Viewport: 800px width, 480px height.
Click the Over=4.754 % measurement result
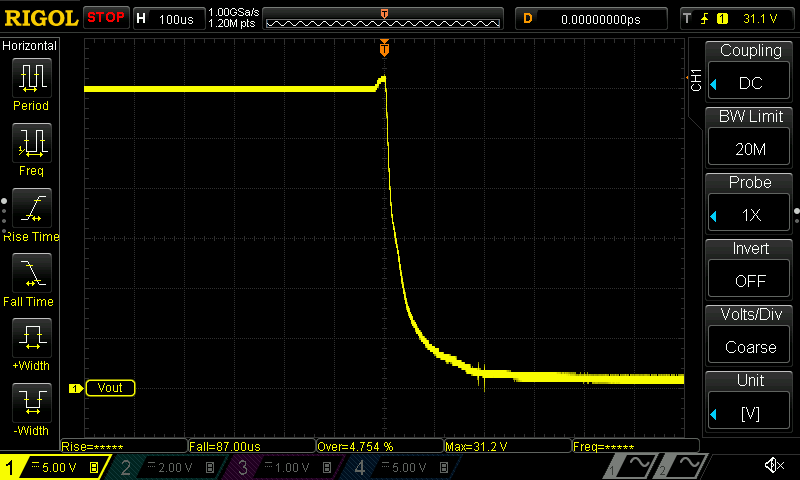click(380, 446)
